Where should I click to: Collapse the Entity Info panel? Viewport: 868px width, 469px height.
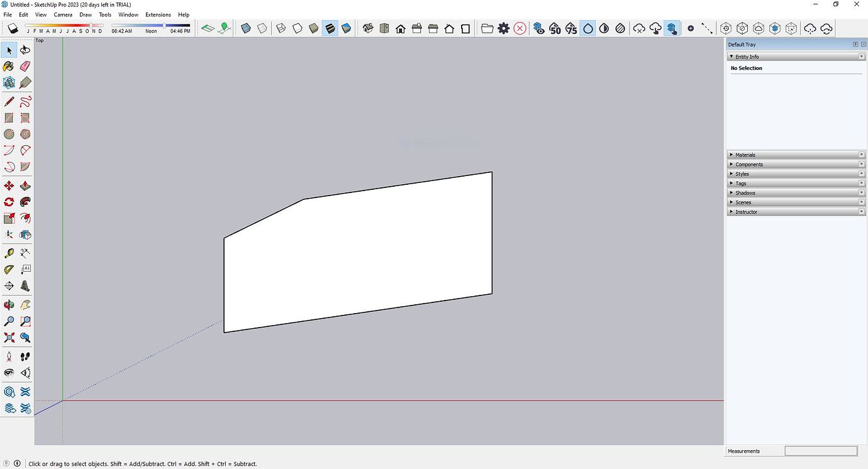point(732,56)
